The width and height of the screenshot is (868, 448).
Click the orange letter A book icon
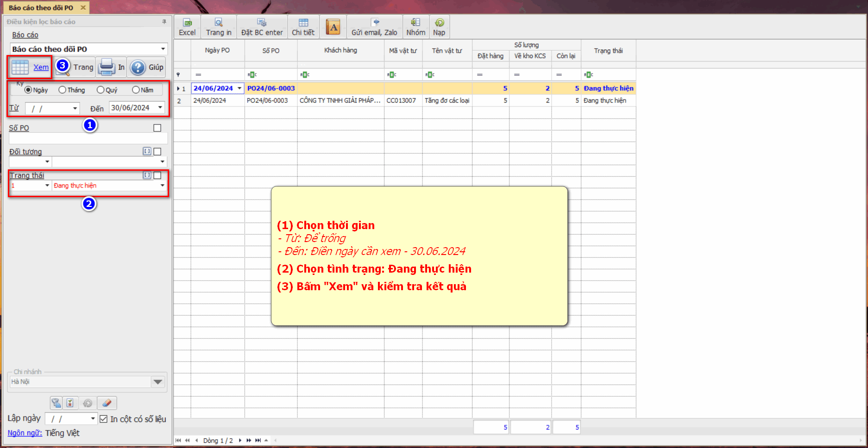333,27
